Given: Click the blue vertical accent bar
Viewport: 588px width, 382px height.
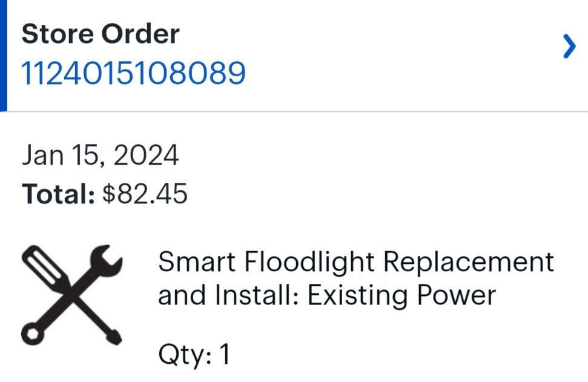Looking at the screenshot, I should tap(3, 56).
